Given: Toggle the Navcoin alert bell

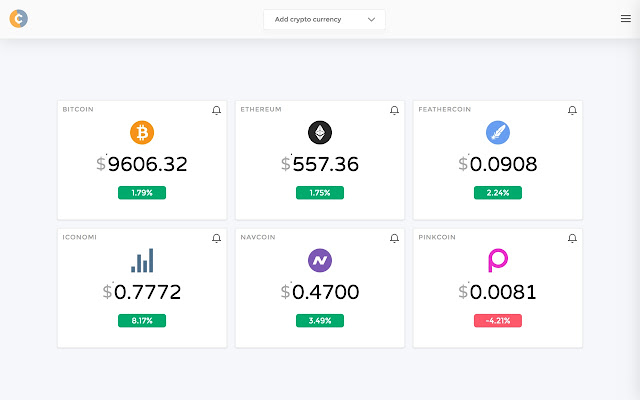Looking at the screenshot, I should tap(394, 238).
